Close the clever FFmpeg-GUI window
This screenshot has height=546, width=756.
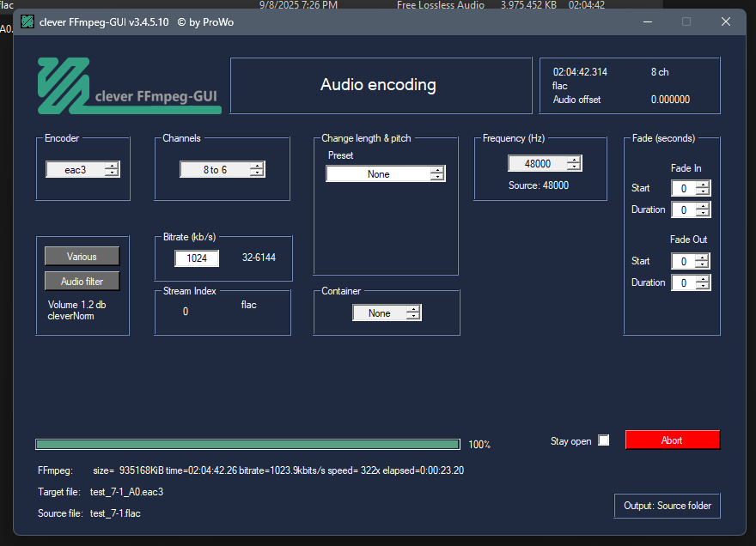pyautogui.click(x=726, y=21)
